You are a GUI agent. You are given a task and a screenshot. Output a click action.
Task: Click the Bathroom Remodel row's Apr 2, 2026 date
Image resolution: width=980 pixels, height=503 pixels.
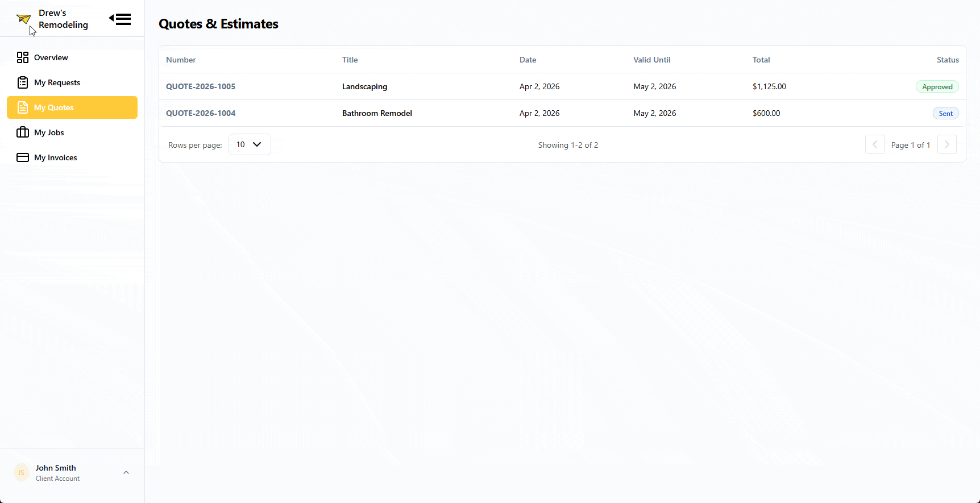[x=539, y=113]
